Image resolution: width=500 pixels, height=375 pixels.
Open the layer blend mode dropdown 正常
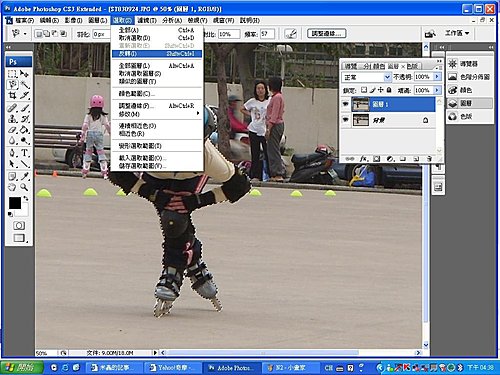tap(366, 77)
